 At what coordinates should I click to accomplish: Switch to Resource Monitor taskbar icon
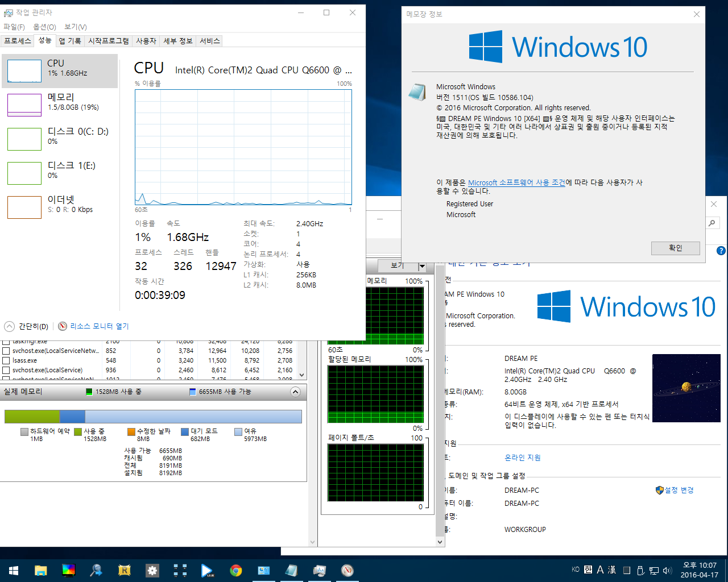pos(347,570)
